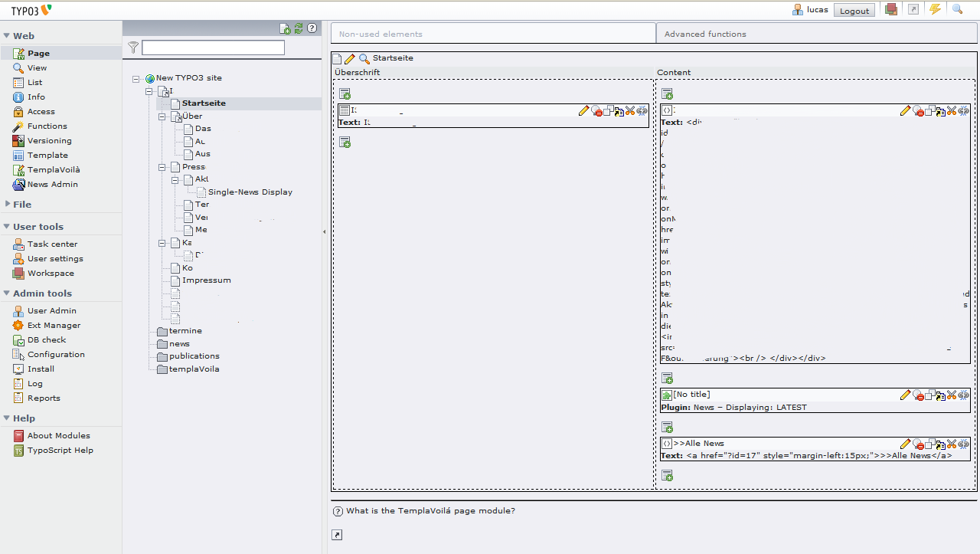Open the publications folder in tree
The image size is (980, 554).
click(x=194, y=356)
